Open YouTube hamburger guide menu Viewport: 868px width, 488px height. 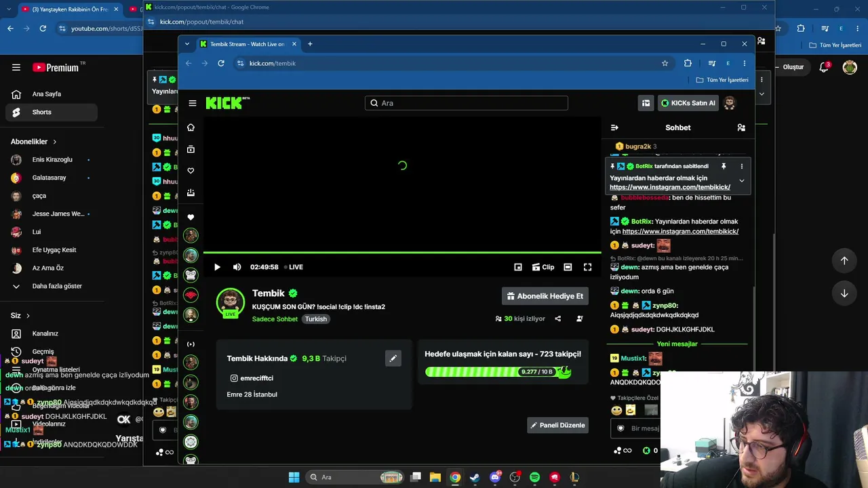click(x=16, y=68)
